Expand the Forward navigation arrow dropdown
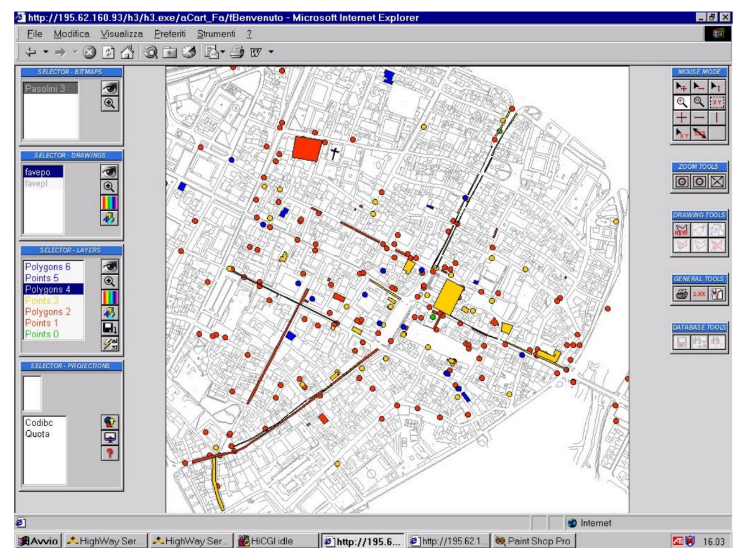The width and height of the screenshot is (747, 560). pyautogui.click(x=75, y=52)
